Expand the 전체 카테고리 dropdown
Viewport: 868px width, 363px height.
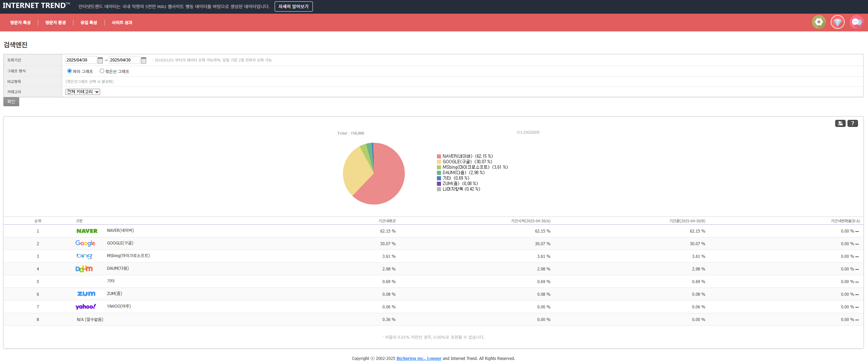[83, 92]
